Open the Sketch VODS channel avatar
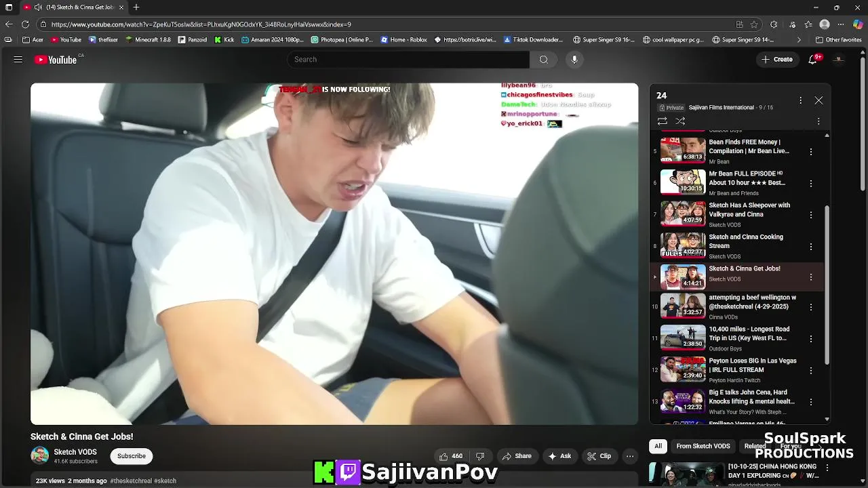The image size is (868, 488). tap(40, 456)
